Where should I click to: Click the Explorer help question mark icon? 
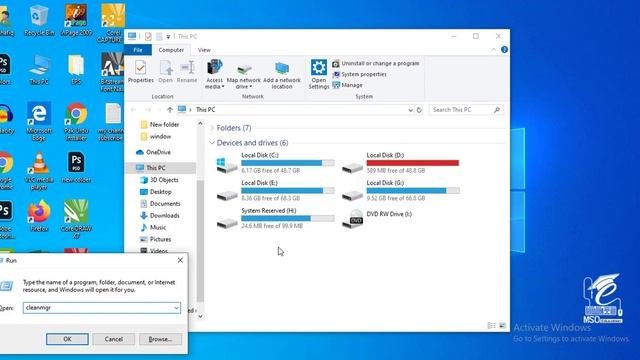click(504, 49)
